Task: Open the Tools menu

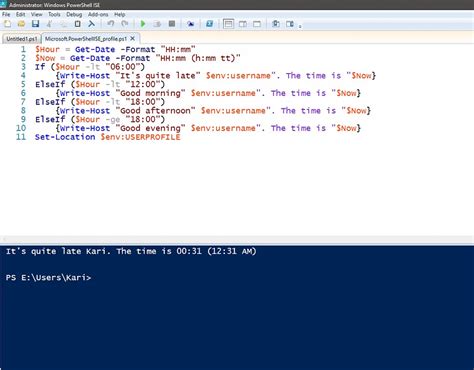Action: 54,14
